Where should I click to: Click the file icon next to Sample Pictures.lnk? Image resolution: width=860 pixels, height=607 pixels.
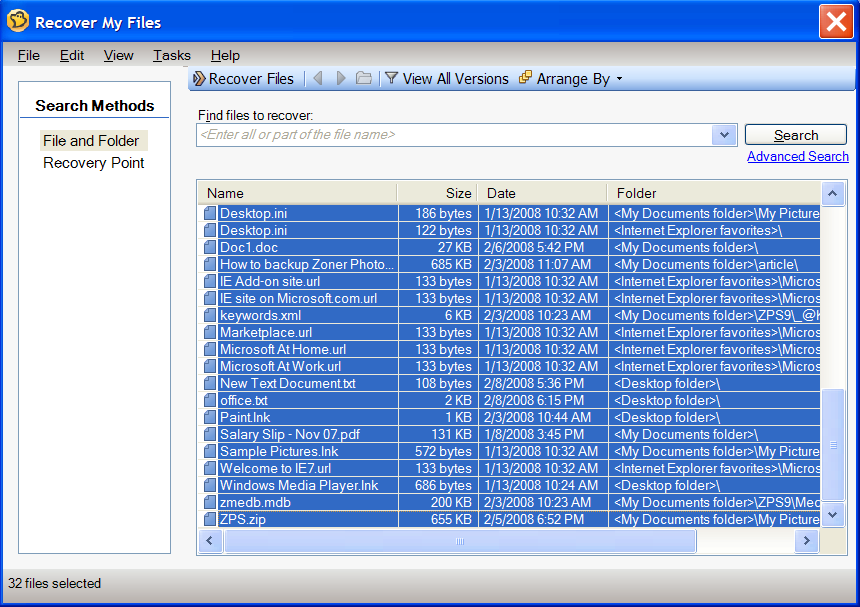pyautogui.click(x=210, y=451)
